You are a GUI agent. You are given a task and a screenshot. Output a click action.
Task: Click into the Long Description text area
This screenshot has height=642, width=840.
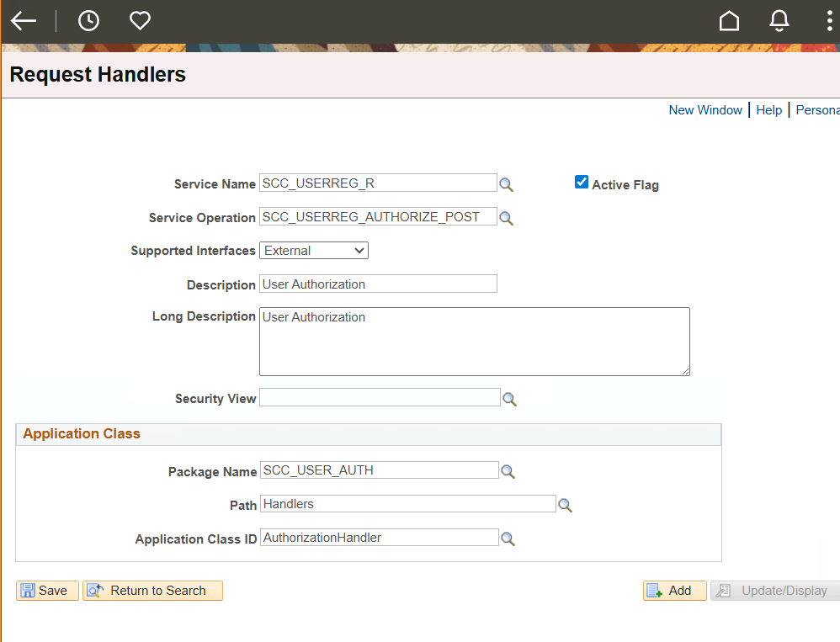click(x=474, y=341)
